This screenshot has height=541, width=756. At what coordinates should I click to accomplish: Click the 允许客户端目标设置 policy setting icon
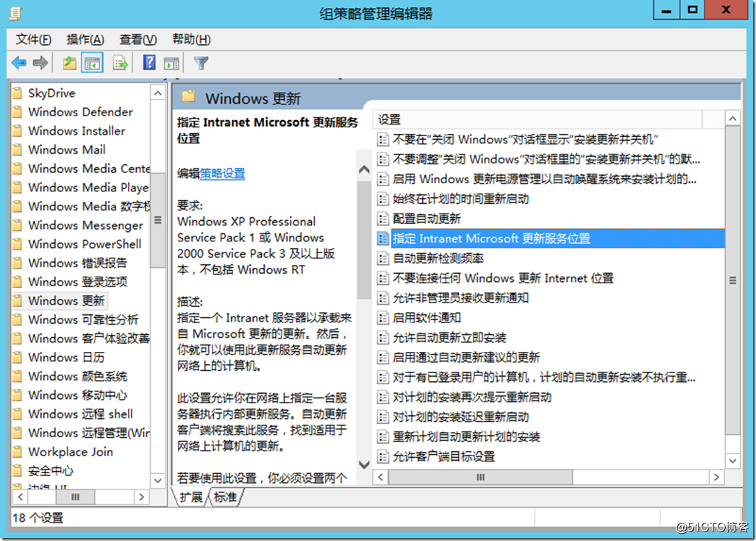[383, 456]
